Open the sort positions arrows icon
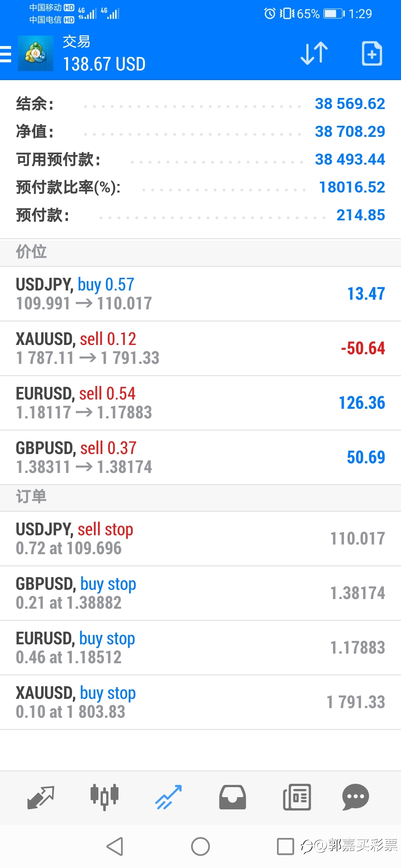401x868 pixels. click(314, 53)
